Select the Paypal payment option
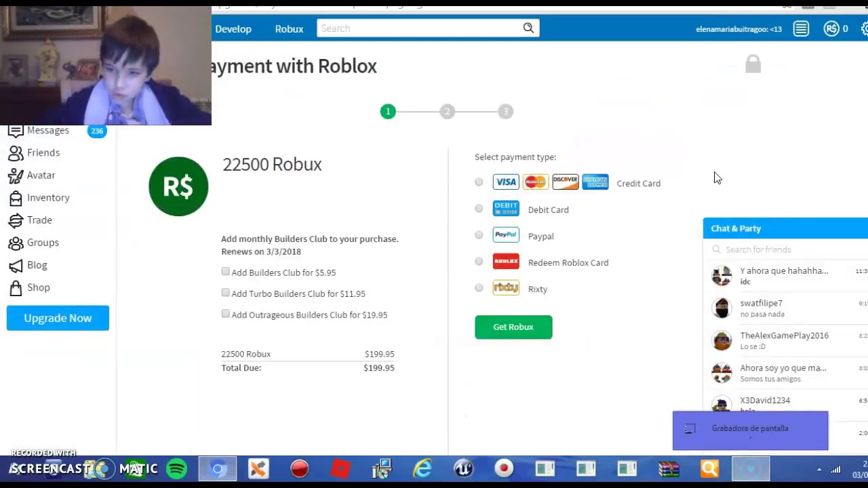Image resolution: width=868 pixels, height=488 pixels. click(x=479, y=235)
